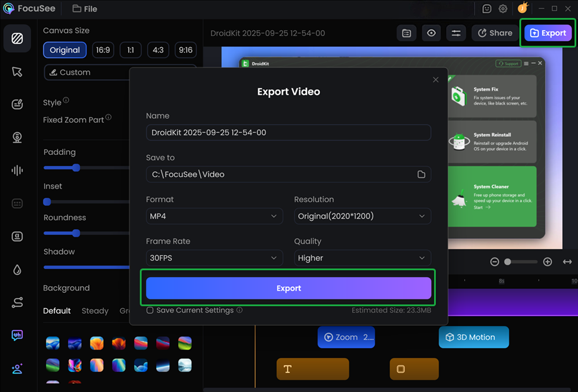
Task: Click the Share button
Action: click(x=495, y=33)
